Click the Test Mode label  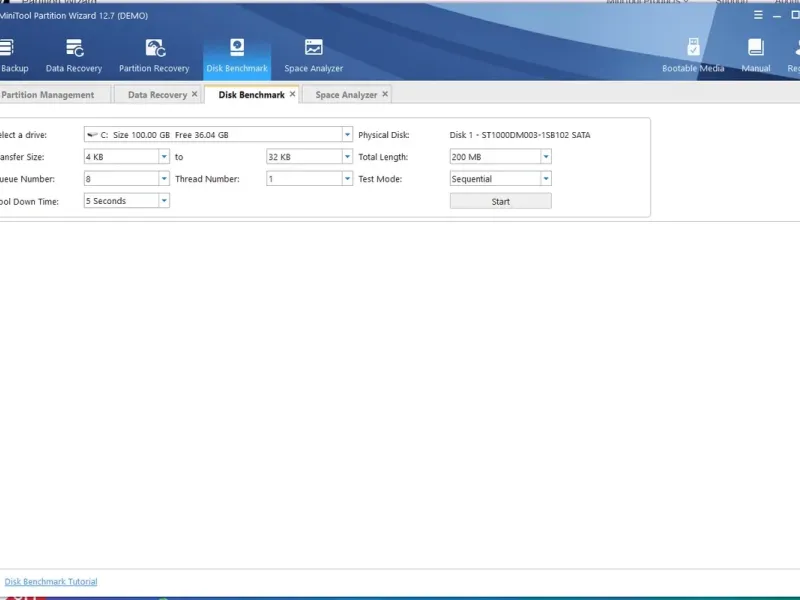pos(380,179)
